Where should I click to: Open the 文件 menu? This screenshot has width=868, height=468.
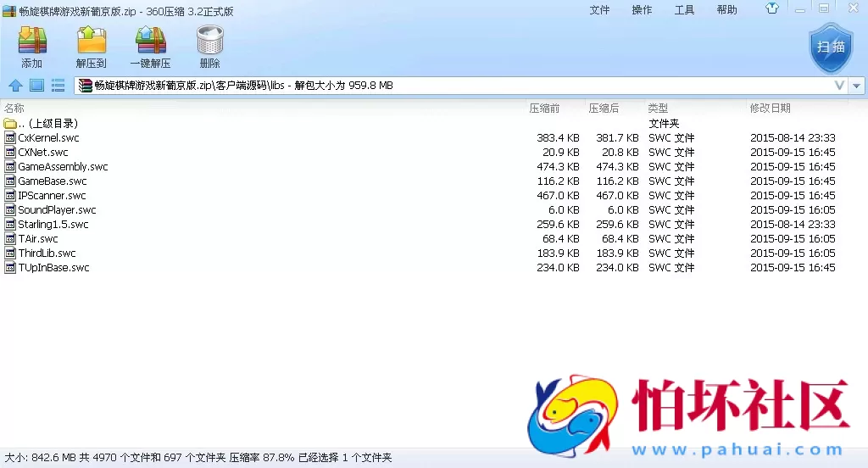pos(599,10)
